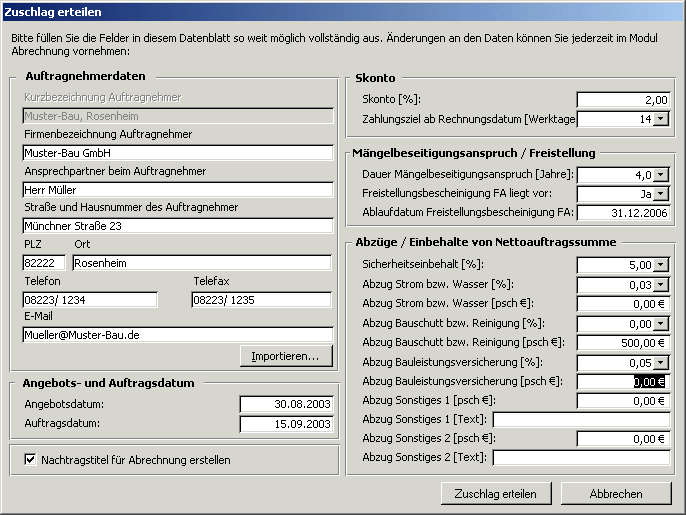Click the Ansprechpartner beim Auftragnehmer field
Screen dimensions: 686x515
click(x=177, y=190)
